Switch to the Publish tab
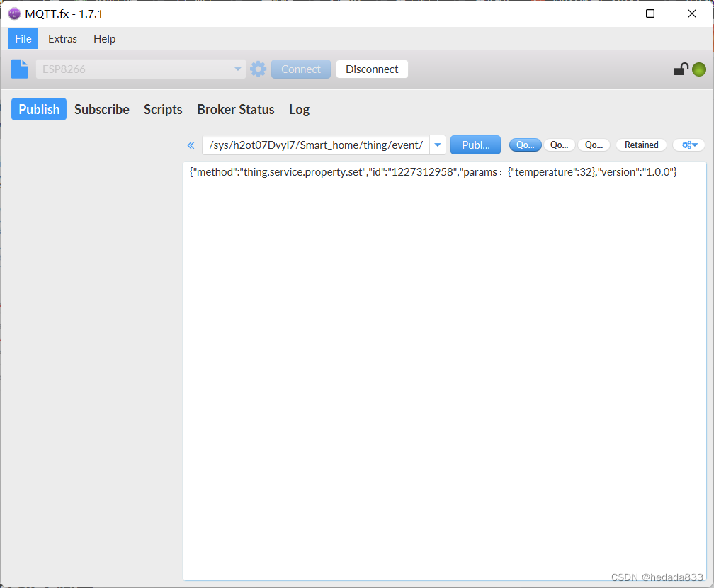 pyautogui.click(x=39, y=109)
